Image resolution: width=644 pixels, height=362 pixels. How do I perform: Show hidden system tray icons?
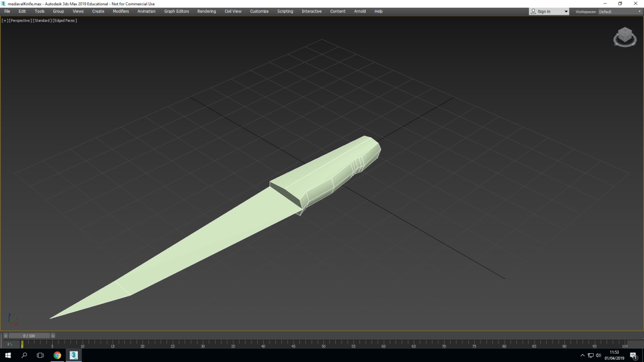click(582, 356)
